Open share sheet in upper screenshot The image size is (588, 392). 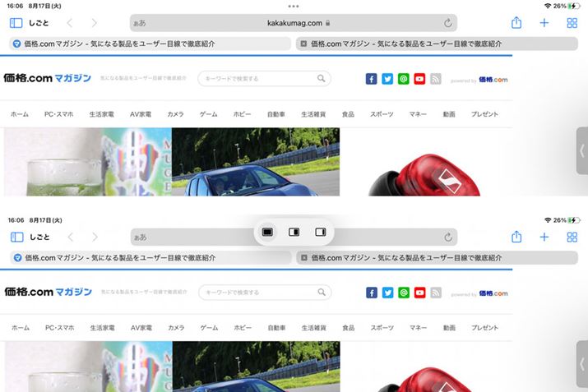click(x=516, y=23)
